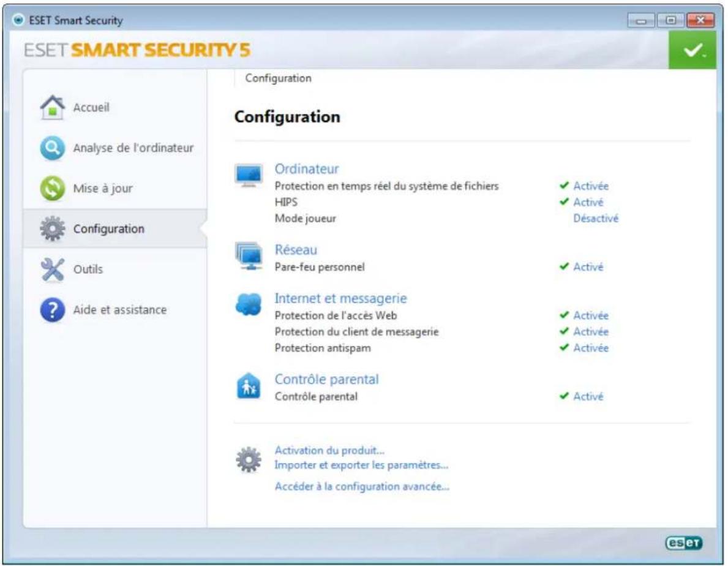Click the Configuration gear icon in sidebar

pyautogui.click(x=53, y=228)
